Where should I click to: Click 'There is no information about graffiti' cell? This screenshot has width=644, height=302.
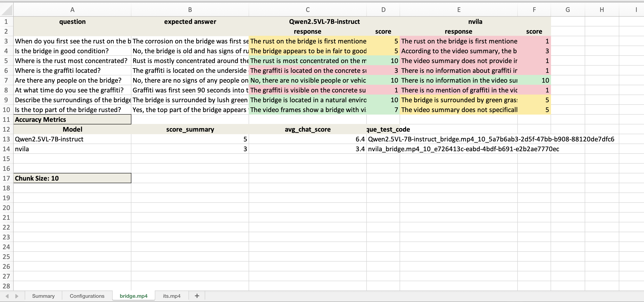point(459,71)
